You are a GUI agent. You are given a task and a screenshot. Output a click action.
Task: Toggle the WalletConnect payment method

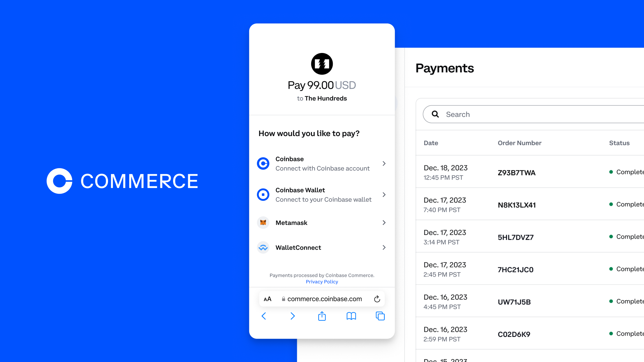point(322,247)
